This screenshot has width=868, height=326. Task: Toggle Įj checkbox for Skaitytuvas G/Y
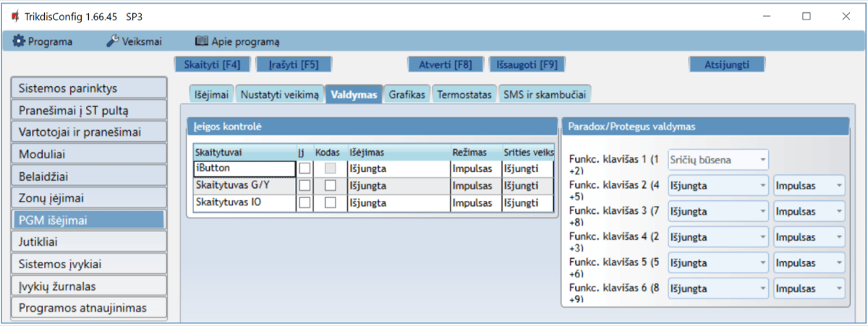(305, 186)
